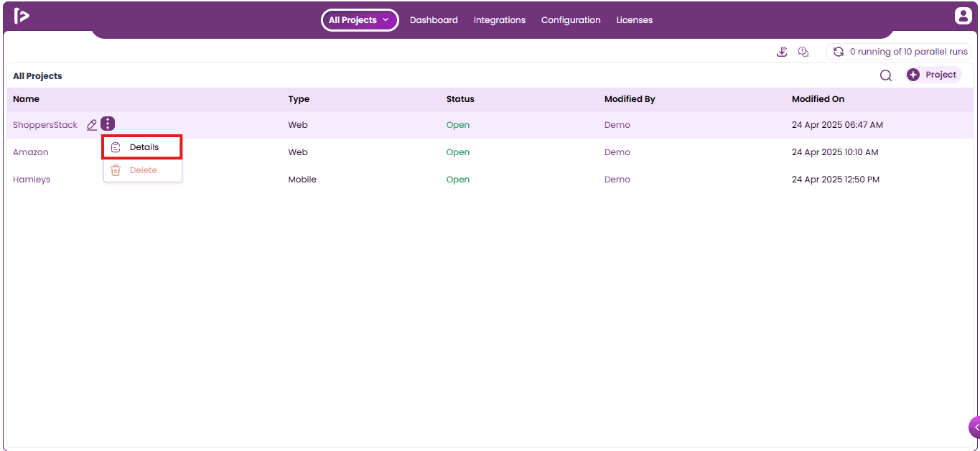The height and width of the screenshot is (451, 980).
Task: Open the chat help icon
Action: [803, 52]
